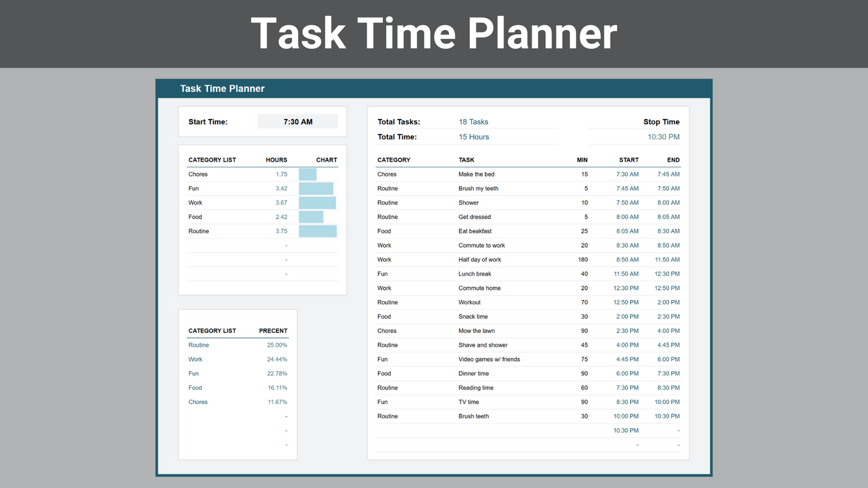Click Video games w/ friends task
Screen dimensions: 868x488
pos(489,360)
